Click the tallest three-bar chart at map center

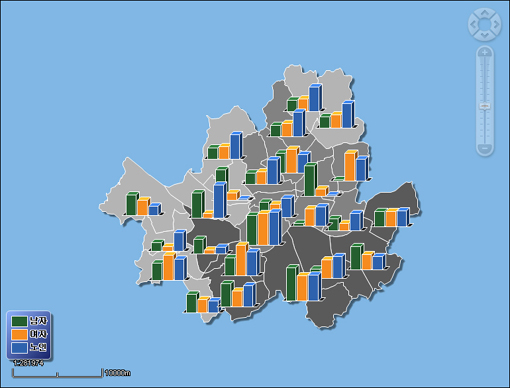[x=264, y=228]
